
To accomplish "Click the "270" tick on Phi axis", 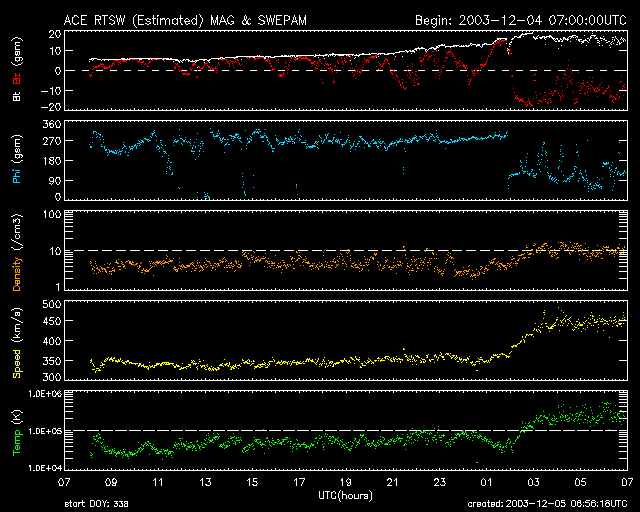I will [52, 141].
